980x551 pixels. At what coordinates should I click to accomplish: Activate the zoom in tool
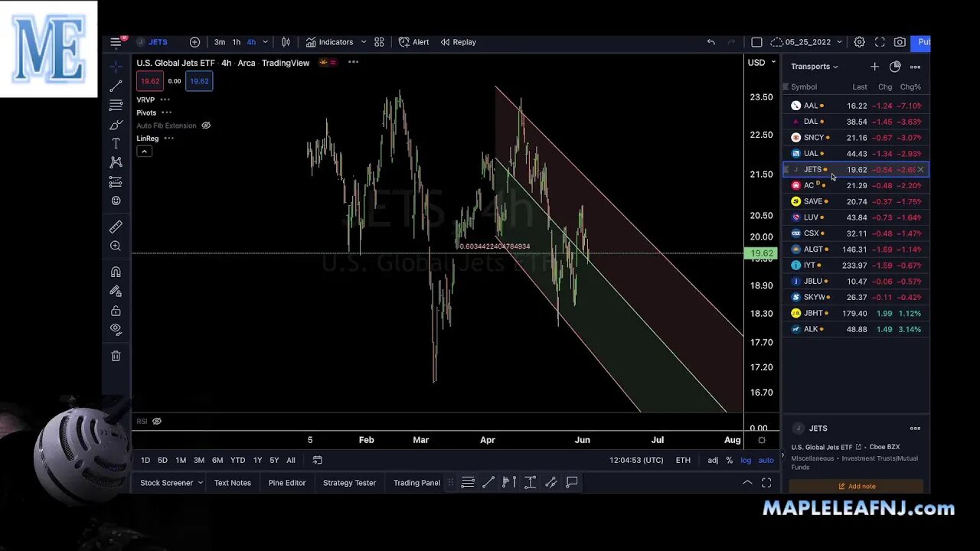[116, 246]
